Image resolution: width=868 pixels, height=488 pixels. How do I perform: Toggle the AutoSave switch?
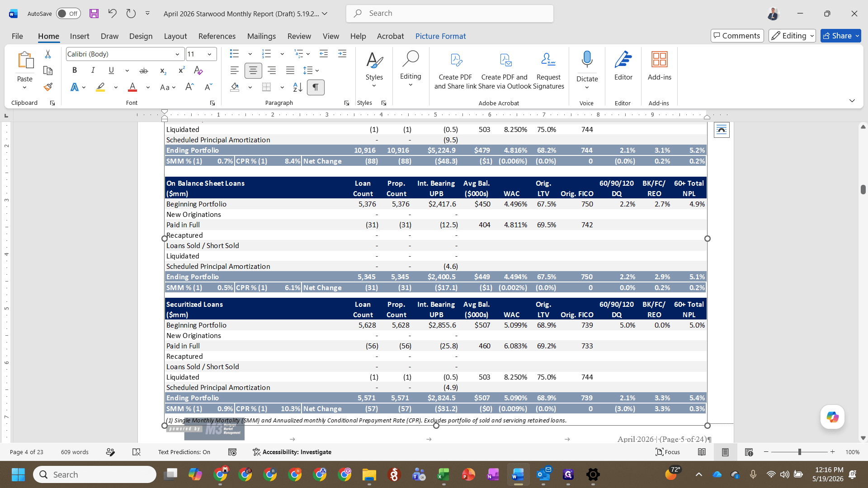(68, 14)
